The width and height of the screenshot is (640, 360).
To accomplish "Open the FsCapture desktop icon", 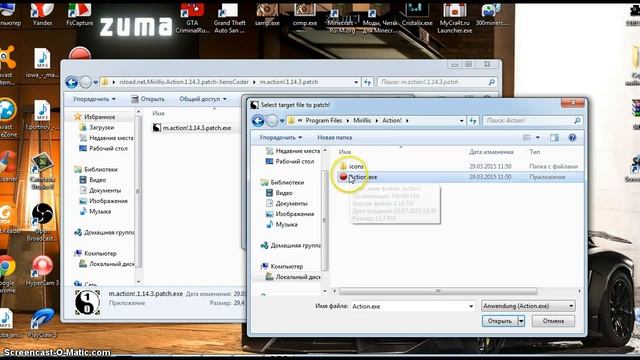I will click(80, 14).
